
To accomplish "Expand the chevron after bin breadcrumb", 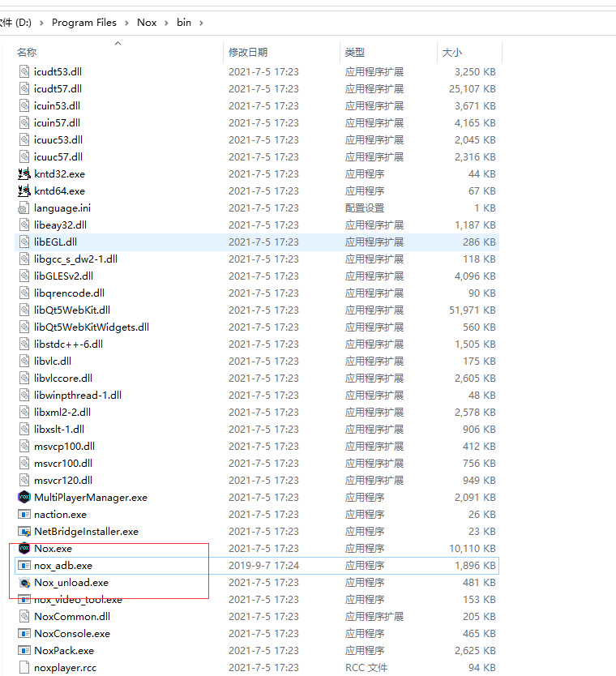I will (201, 23).
